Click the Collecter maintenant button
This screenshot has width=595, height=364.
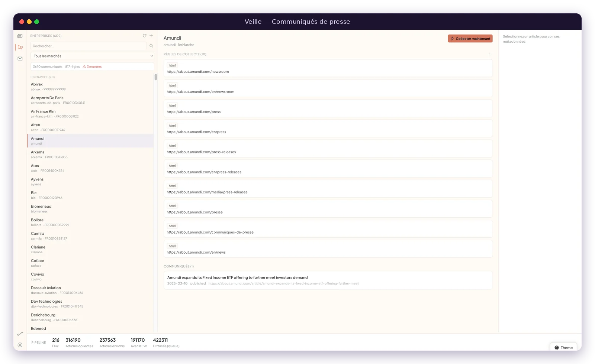470,39
